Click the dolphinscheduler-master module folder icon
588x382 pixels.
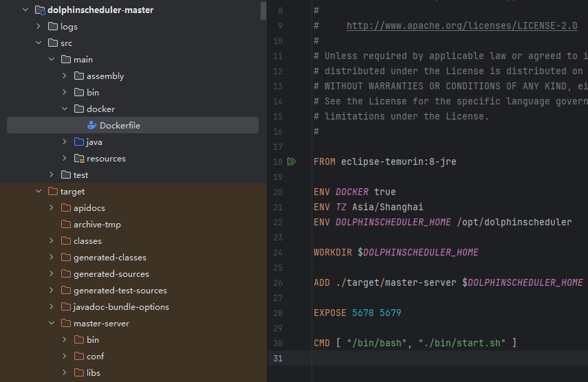coord(40,10)
